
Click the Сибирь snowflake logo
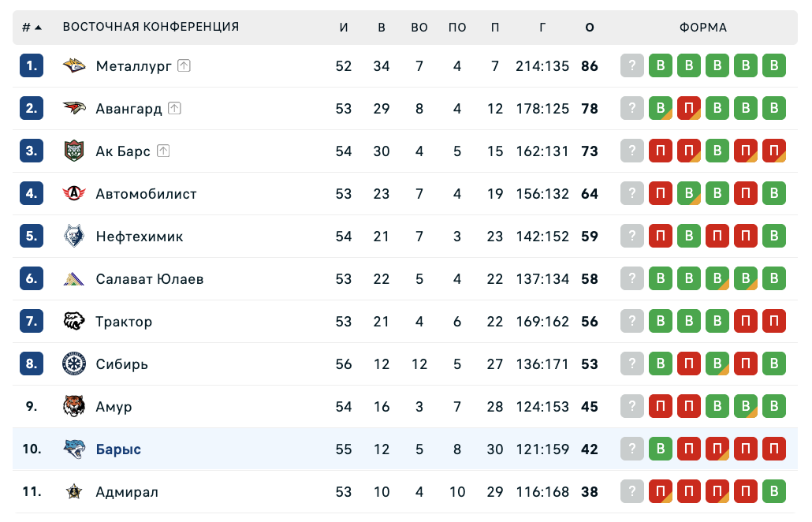[73, 364]
